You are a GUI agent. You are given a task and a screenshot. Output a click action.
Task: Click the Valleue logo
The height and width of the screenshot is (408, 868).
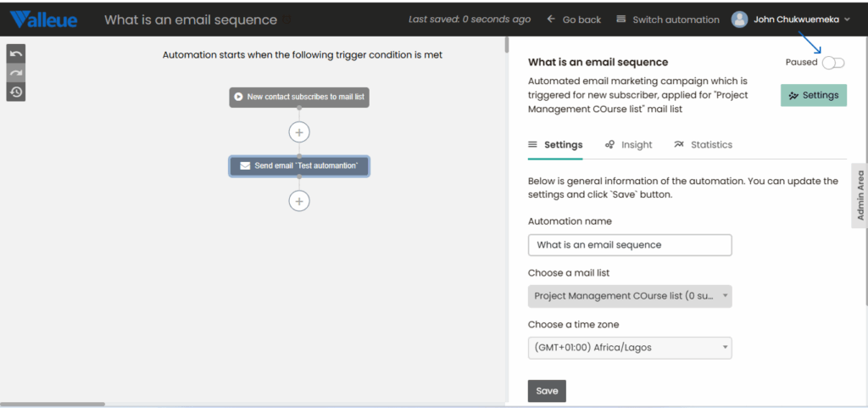click(x=44, y=20)
